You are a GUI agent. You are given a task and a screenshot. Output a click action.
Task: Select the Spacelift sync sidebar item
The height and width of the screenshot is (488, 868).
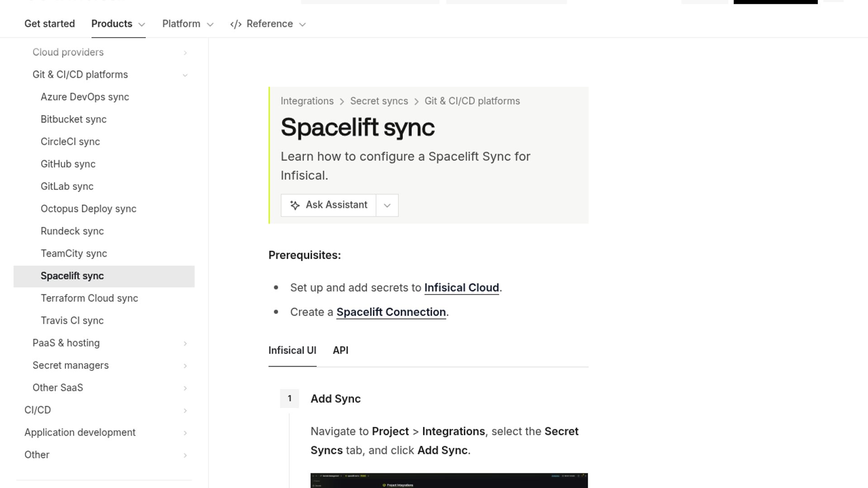[104, 276]
